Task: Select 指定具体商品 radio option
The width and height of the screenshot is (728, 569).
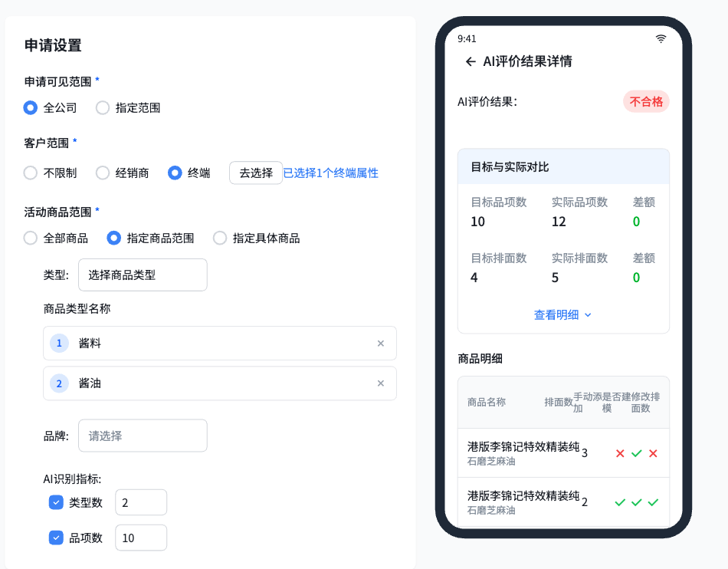Action: tap(220, 238)
